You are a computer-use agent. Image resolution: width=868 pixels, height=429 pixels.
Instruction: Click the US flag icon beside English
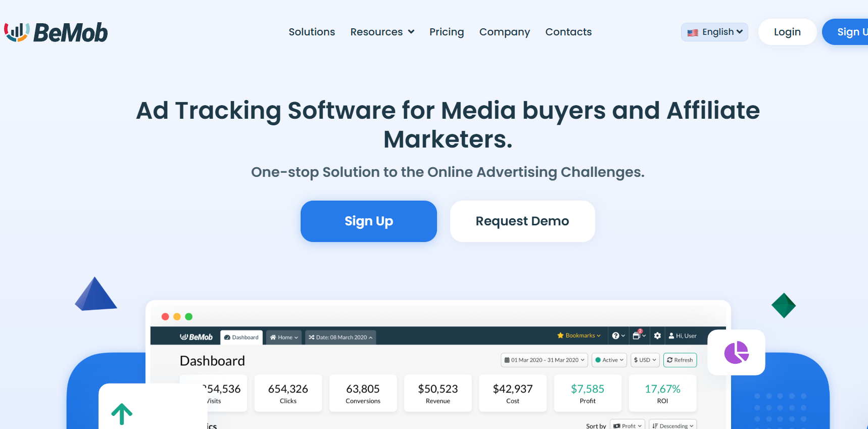point(693,32)
